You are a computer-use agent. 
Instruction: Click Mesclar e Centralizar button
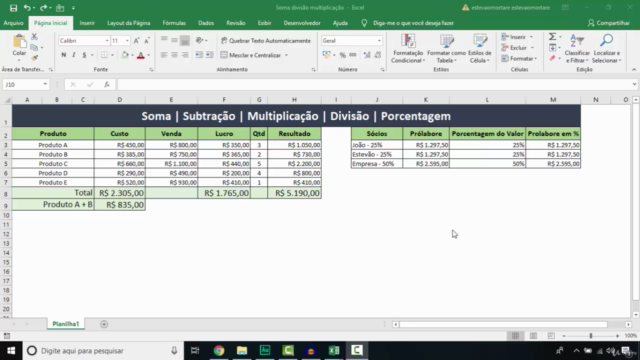251,55
